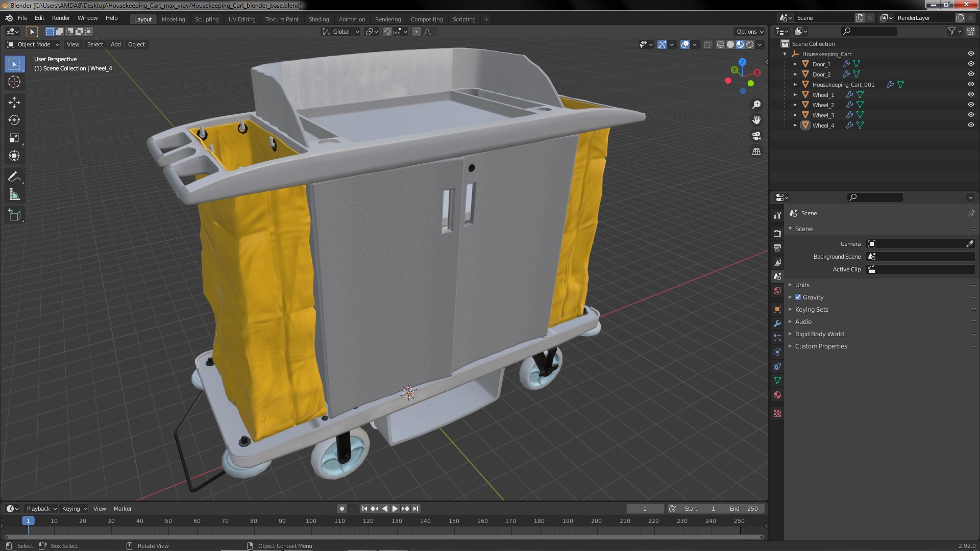The width and height of the screenshot is (980, 551).
Task: Toggle visibility of Wheel_1 object
Action: click(x=971, y=94)
